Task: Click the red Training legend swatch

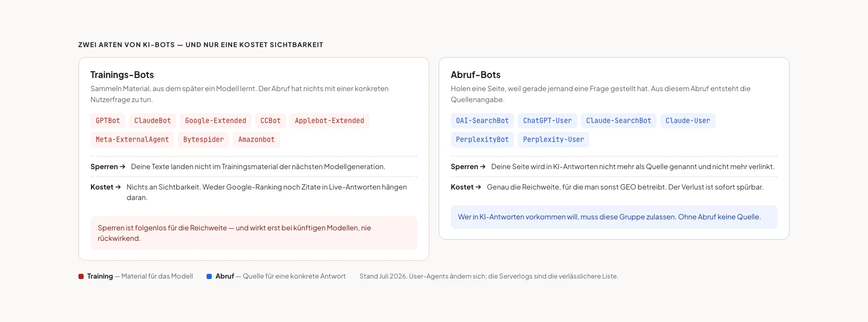Action: (81, 276)
